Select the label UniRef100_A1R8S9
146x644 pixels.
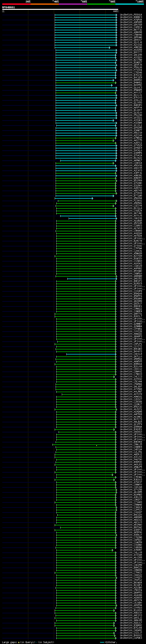click(x=131, y=597)
